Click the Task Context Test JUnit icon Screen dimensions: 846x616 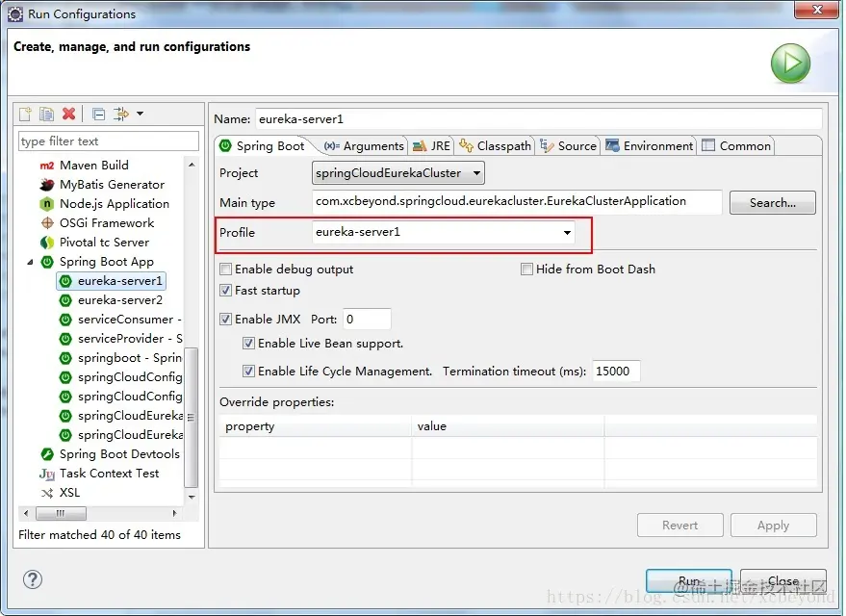tap(47, 474)
